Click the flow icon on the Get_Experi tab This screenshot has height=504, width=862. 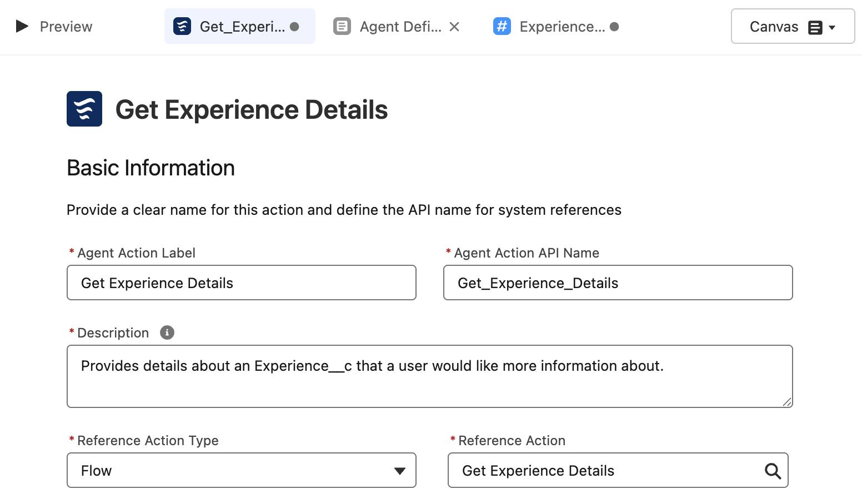click(182, 26)
